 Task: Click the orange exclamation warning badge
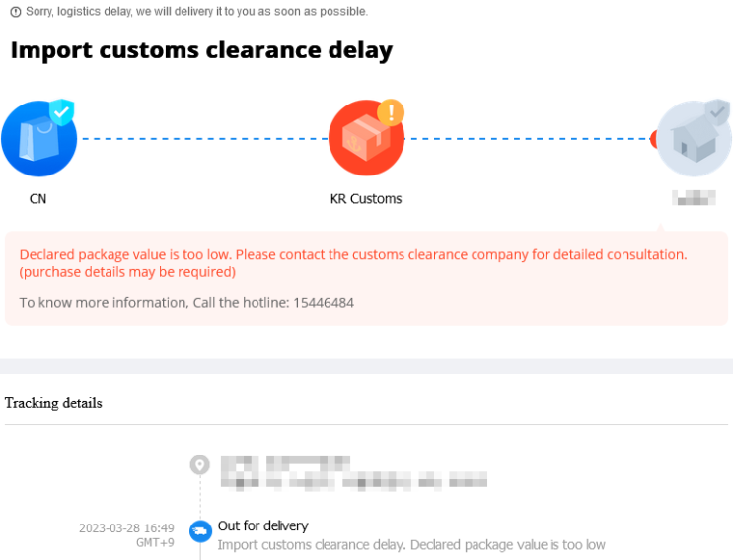pyautogui.click(x=391, y=112)
